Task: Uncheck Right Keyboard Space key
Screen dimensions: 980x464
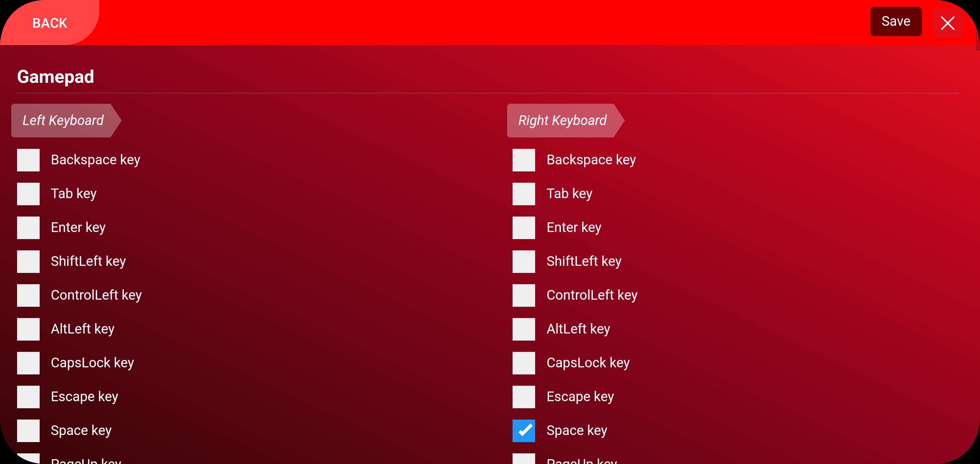Action: pyautogui.click(x=524, y=430)
